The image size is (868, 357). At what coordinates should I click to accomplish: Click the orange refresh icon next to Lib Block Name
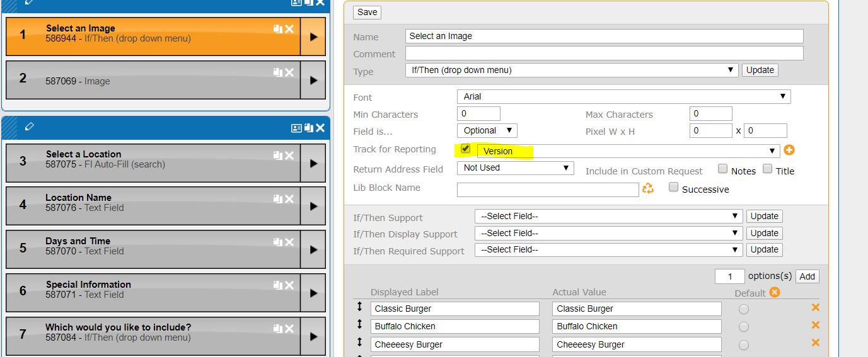pos(648,188)
